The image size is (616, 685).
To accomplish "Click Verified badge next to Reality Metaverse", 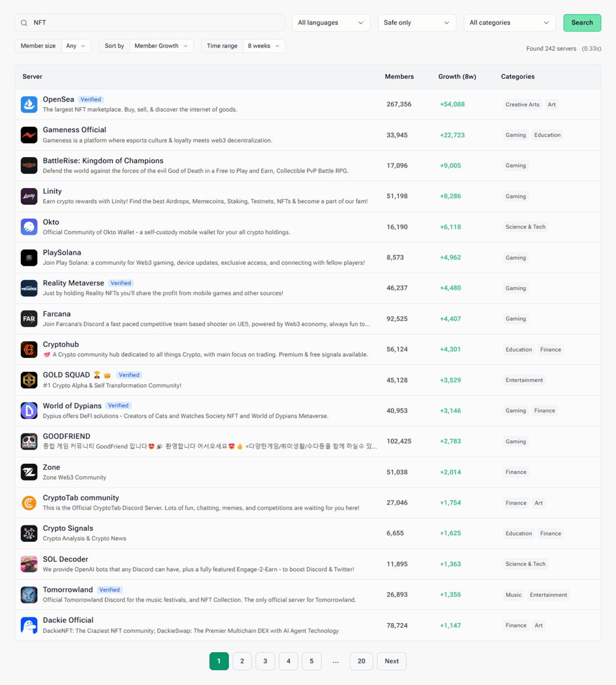I will 121,283.
